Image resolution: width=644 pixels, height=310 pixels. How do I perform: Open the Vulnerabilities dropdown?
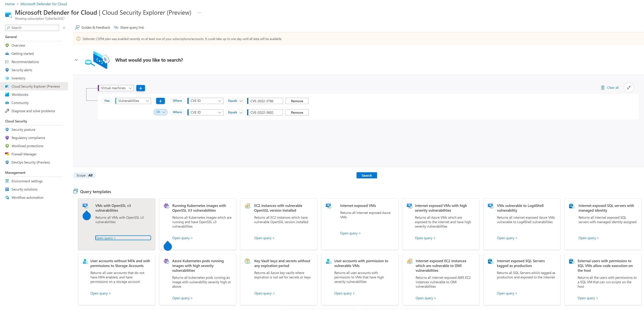tap(133, 101)
